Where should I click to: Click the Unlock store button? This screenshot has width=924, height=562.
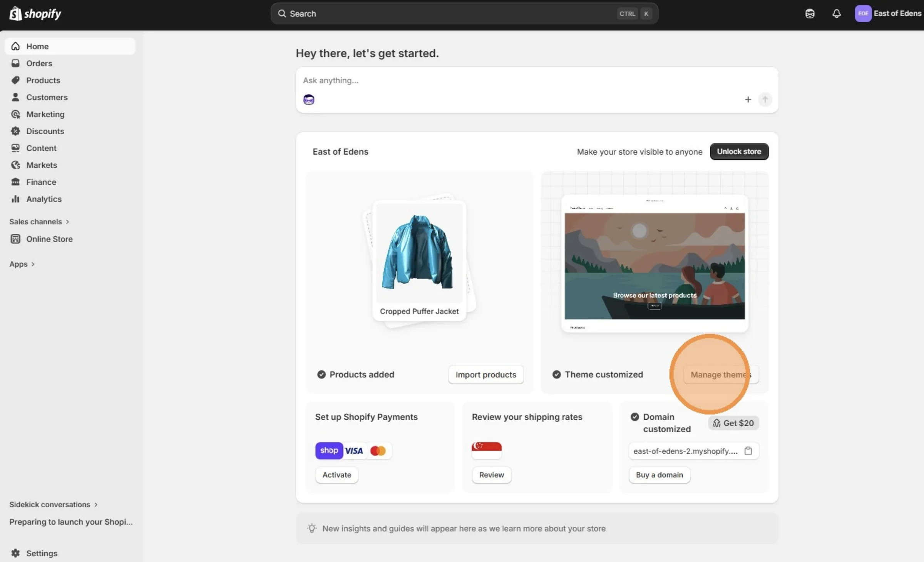pyautogui.click(x=739, y=152)
